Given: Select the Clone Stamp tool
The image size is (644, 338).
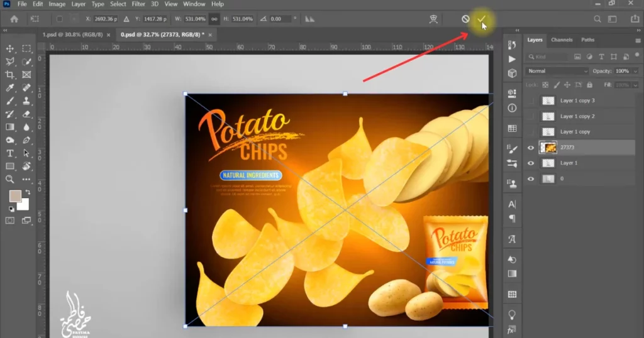Looking at the screenshot, I should coord(26,101).
